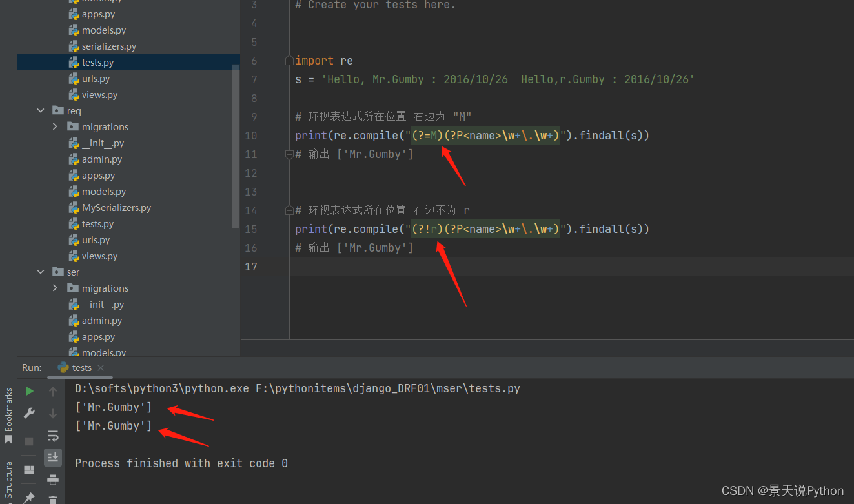Expand migrations folder under req
Viewport: 854px width, 504px height.
pyautogui.click(x=56, y=127)
